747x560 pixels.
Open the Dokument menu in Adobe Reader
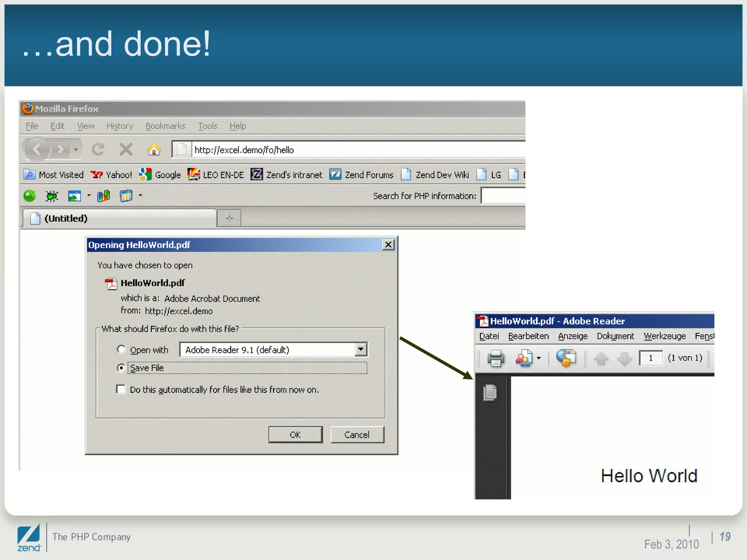616,336
